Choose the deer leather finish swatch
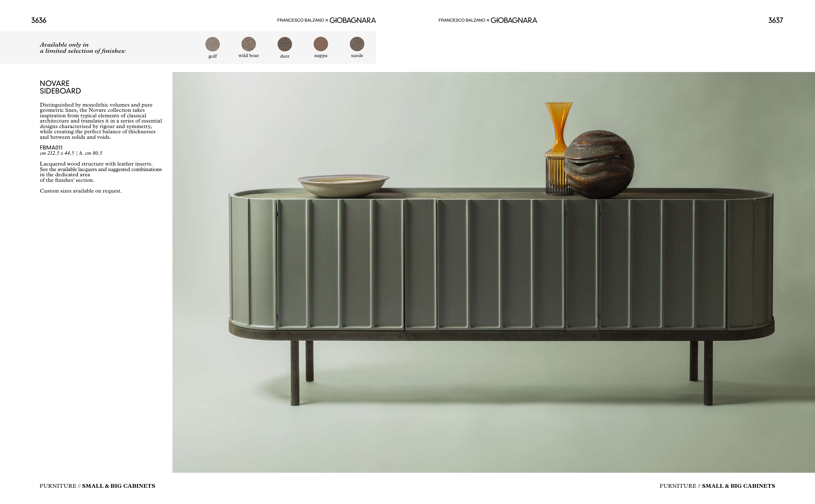Image resolution: width=815 pixels, height=504 pixels. coord(285,44)
